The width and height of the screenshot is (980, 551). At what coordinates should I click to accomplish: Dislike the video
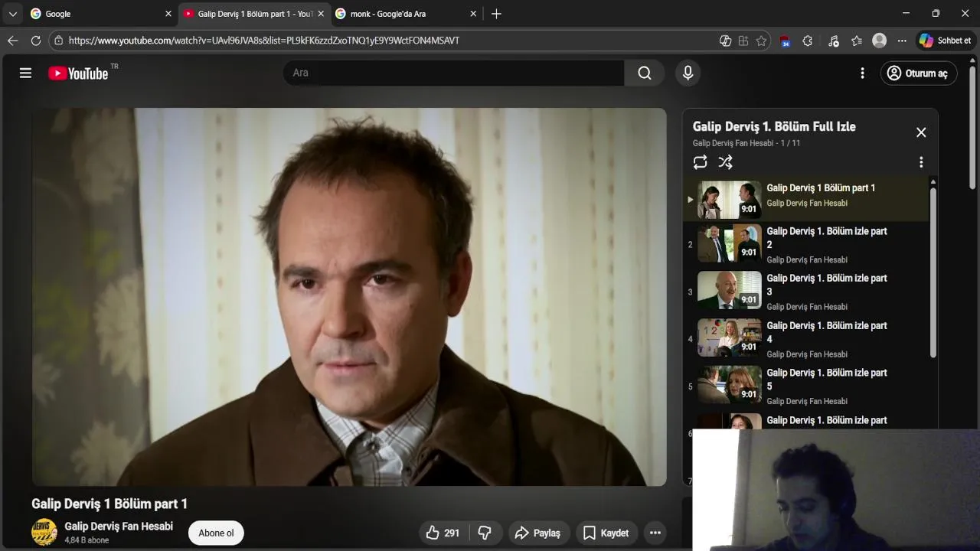coord(485,533)
